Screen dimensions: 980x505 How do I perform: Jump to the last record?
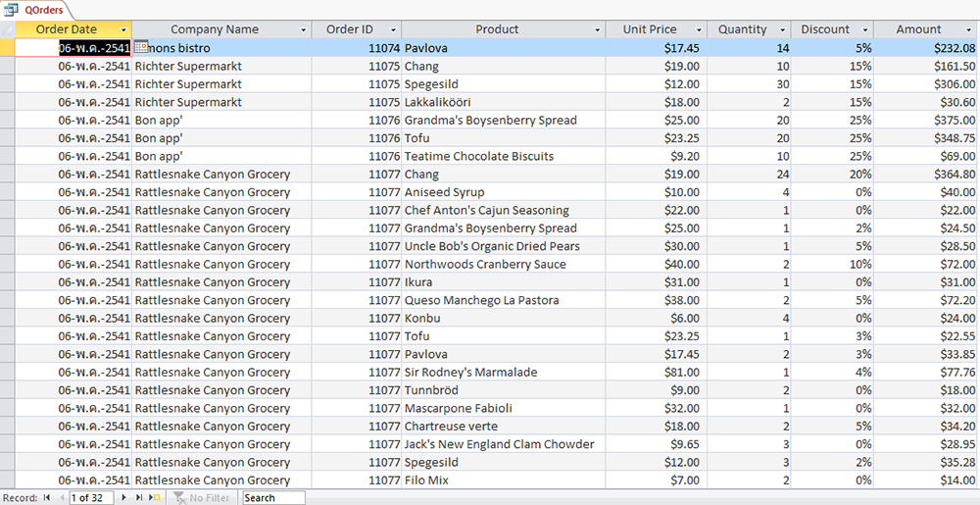pos(138,498)
